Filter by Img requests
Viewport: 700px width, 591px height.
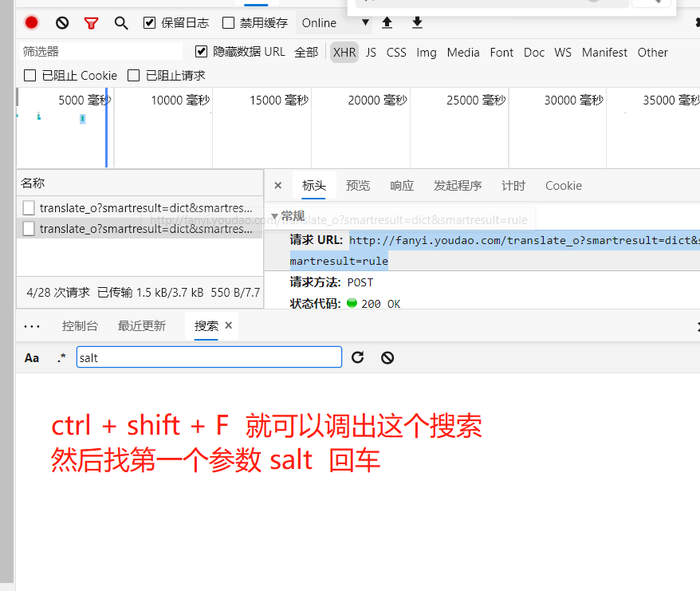click(x=427, y=53)
